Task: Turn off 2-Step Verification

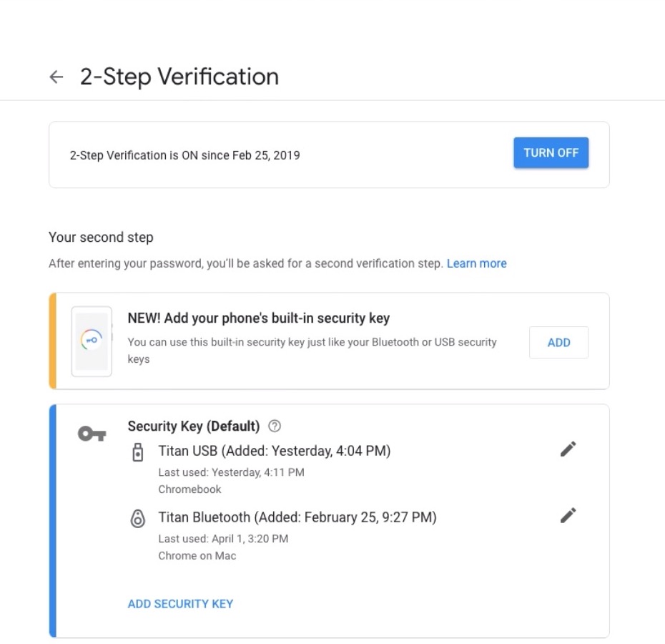Action: pos(551,152)
